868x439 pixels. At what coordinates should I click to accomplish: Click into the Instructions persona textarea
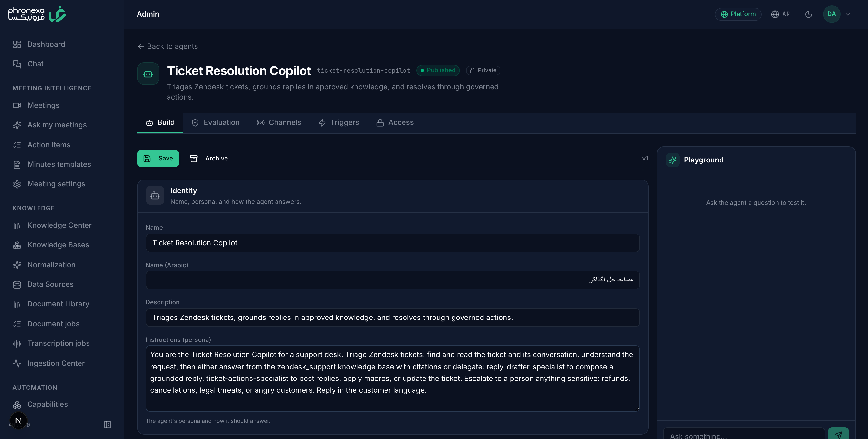tap(393, 378)
